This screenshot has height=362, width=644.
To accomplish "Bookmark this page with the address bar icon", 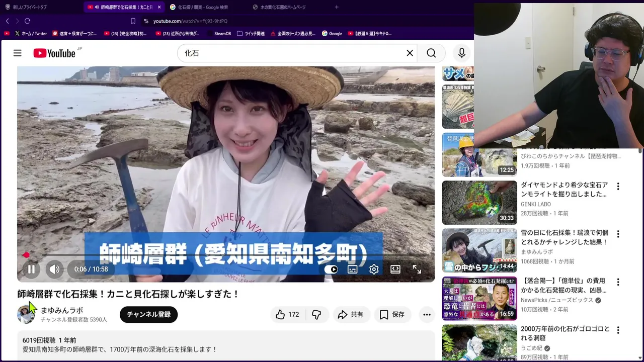I will 133,21.
